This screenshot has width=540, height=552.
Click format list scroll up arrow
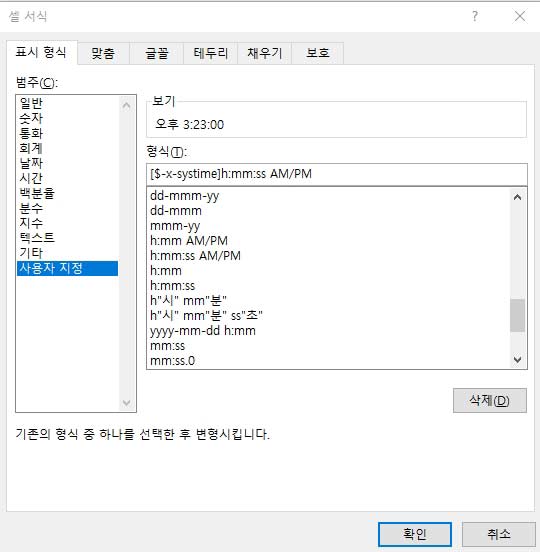(517, 197)
